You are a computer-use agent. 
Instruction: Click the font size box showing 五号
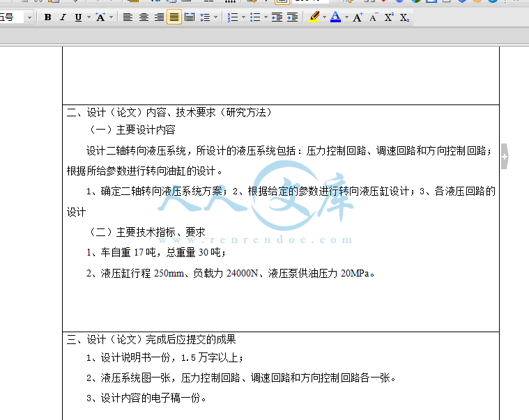pos(11,17)
